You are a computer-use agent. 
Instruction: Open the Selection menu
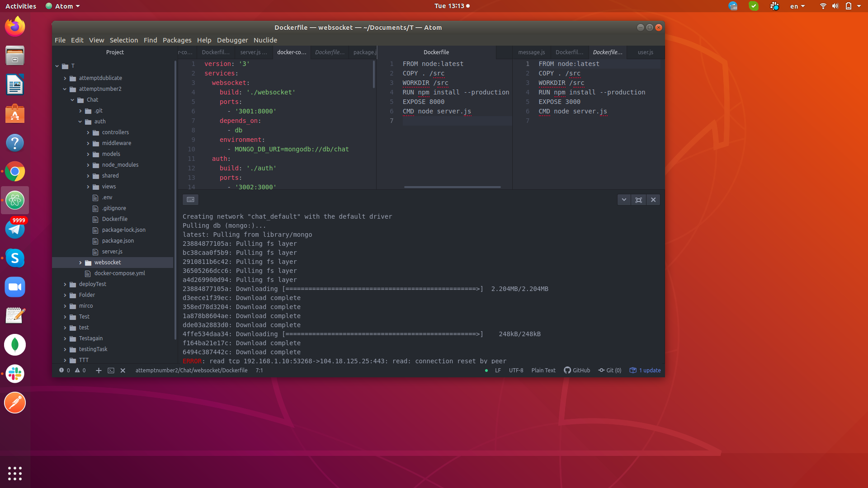point(124,40)
